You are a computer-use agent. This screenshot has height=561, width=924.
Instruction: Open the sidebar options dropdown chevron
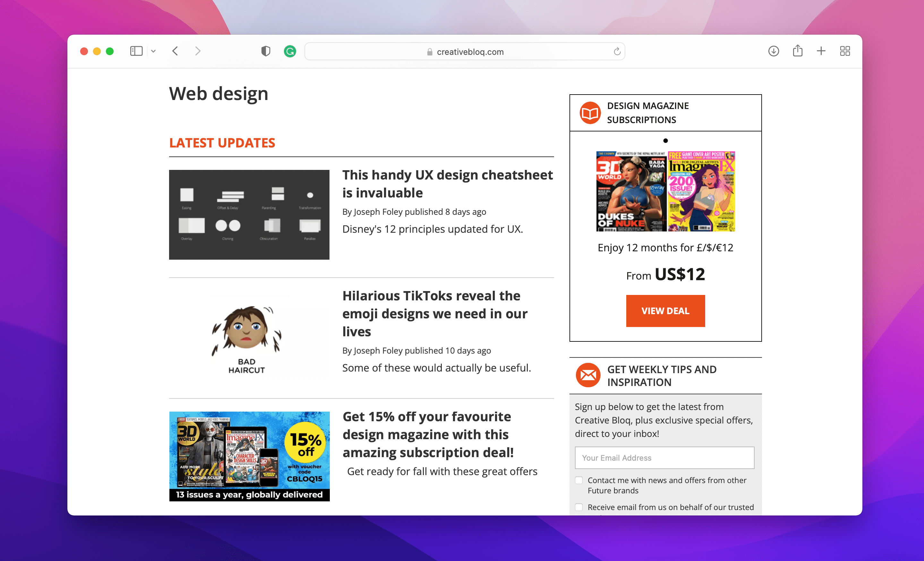point(153,51)
